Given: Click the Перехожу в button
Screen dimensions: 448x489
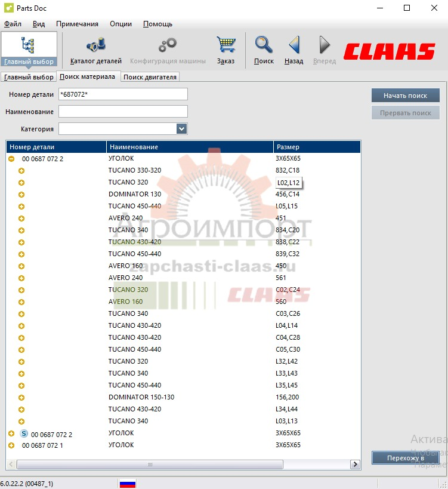Looking at the screenshot, I should pyautogui.click(x=405, y=458).
